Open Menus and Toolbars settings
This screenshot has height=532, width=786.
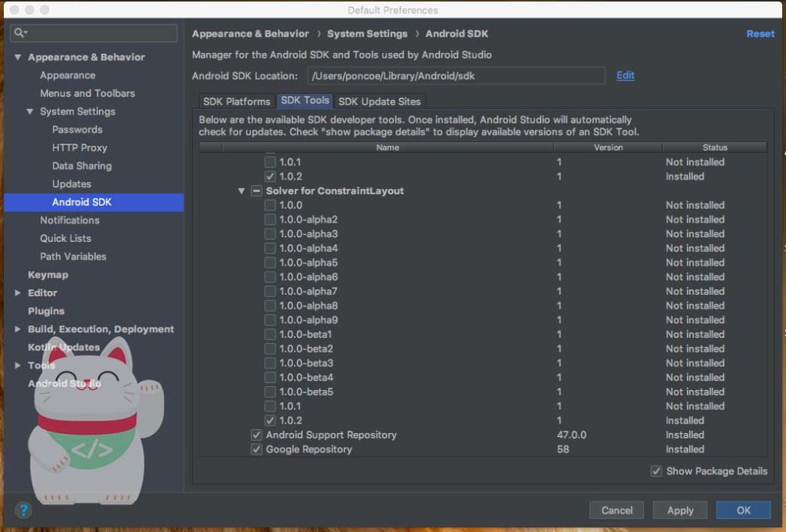[88, 93]
